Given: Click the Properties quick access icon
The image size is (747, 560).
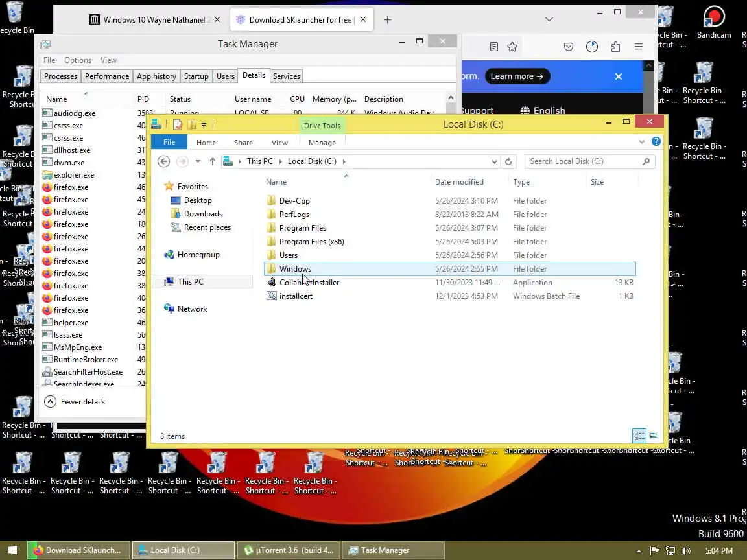Looking at the screenshot, I should click(x=178, y=124).
